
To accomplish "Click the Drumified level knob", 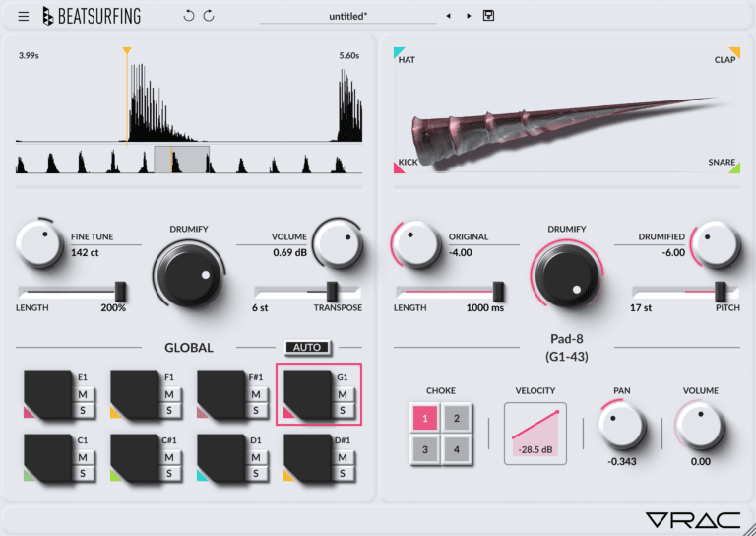I will pos(716,243).
